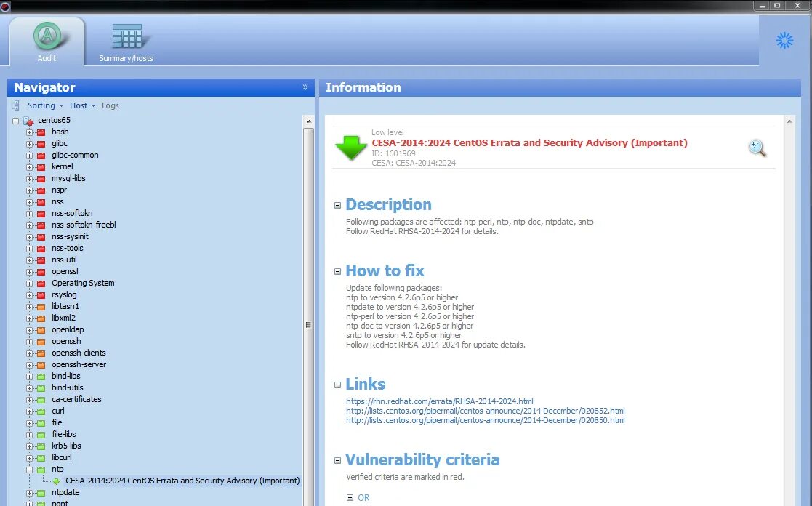The image size is (812, 506).
Task: Click the CESA-2014:2024 advisory title
Action: 529,143
